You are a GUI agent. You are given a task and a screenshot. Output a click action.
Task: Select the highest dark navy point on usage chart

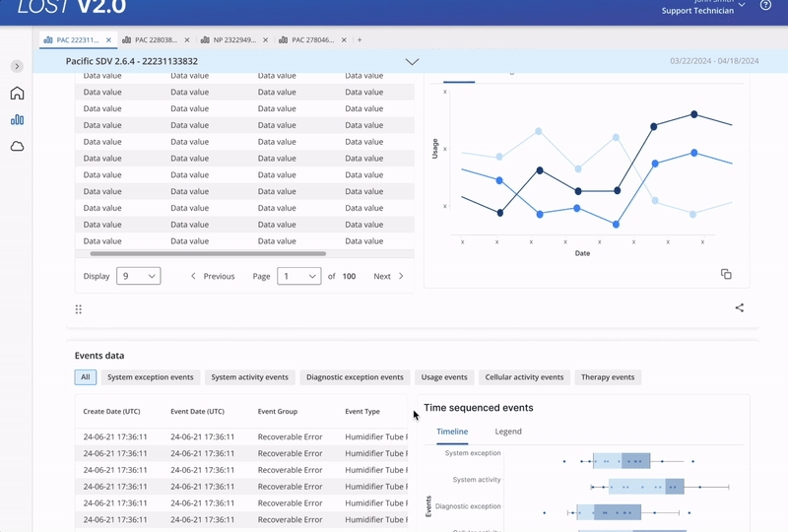694,114
